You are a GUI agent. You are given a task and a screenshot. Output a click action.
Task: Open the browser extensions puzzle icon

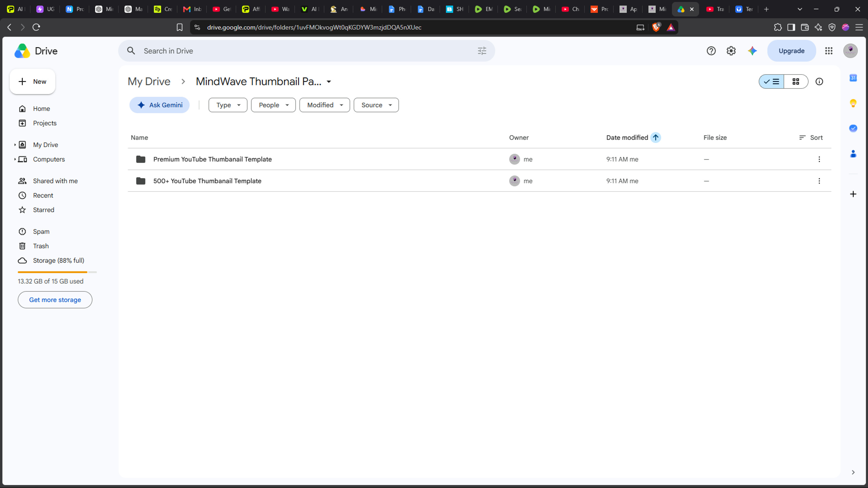pyautogui.click(x=778, y=27)
